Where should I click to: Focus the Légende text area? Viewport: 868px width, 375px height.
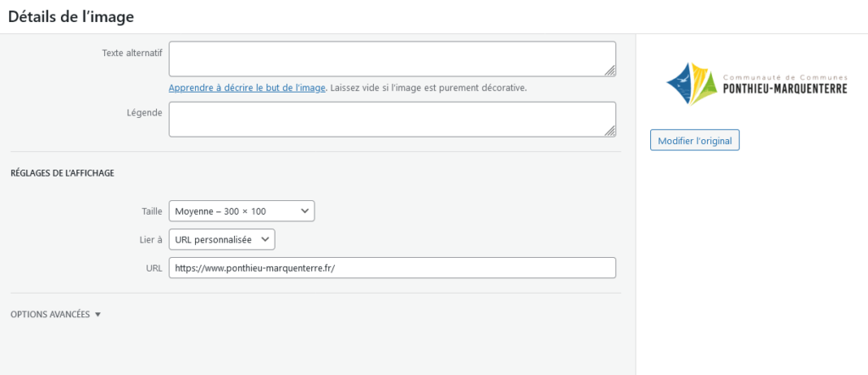pyautogui.click(x=392, y=119)
